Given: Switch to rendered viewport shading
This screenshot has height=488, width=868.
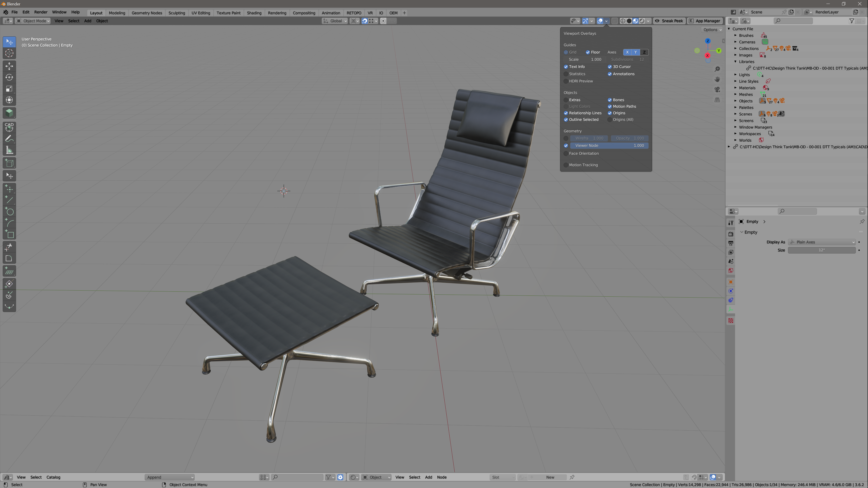Looking at the screenshot, I should [642, 21].
